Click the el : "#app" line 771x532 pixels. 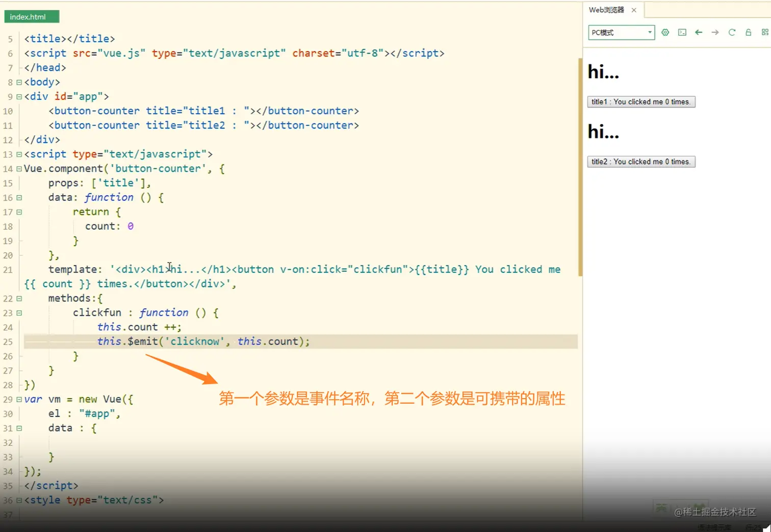click(84, 414)
